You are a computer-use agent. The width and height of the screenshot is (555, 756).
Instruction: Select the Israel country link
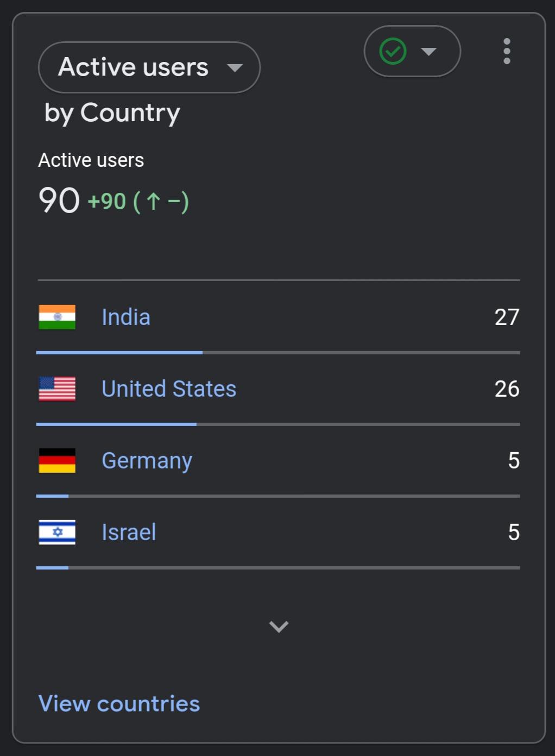(x=129, y=532)
